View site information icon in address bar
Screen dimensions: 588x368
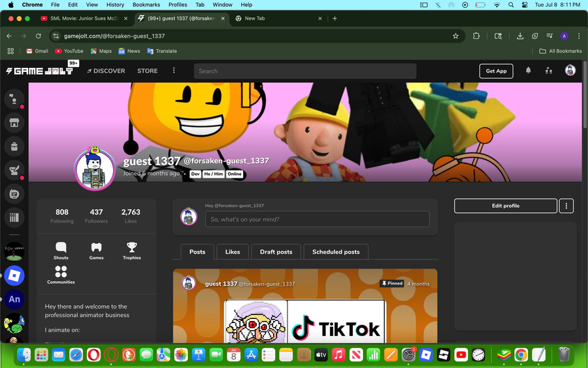pos(56,36)
